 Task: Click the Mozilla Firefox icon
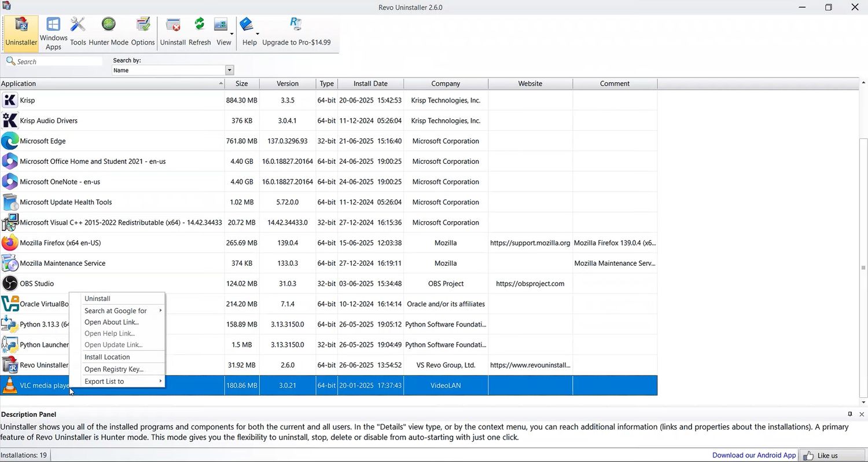10,243
